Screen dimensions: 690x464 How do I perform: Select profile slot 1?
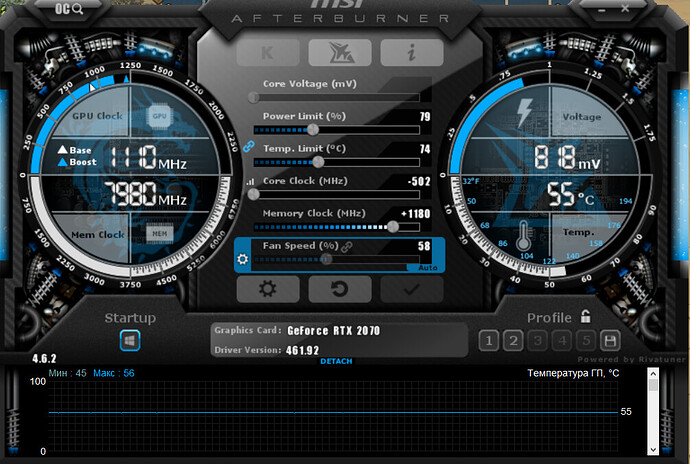[x=488, y=341]
